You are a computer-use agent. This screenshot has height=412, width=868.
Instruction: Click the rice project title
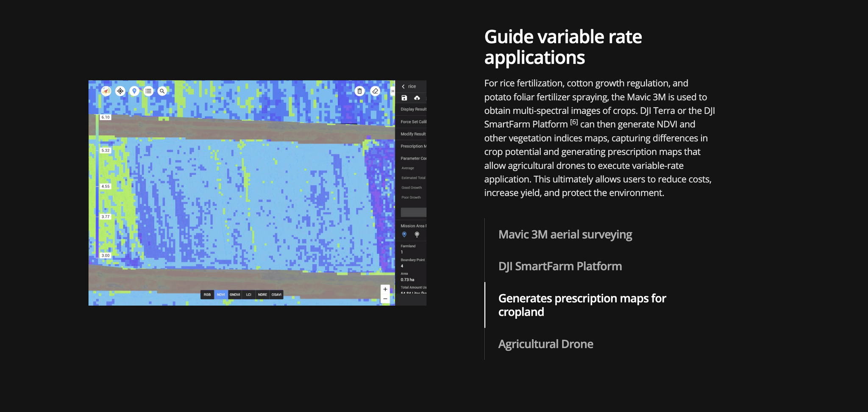tap(412, 86)
